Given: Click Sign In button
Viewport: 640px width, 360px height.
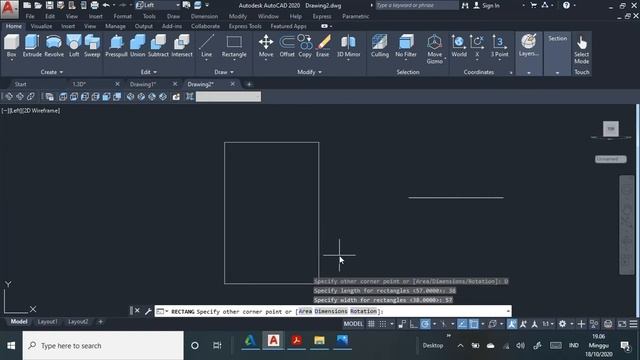Looking at the screenshot, I should pos(486,6).
